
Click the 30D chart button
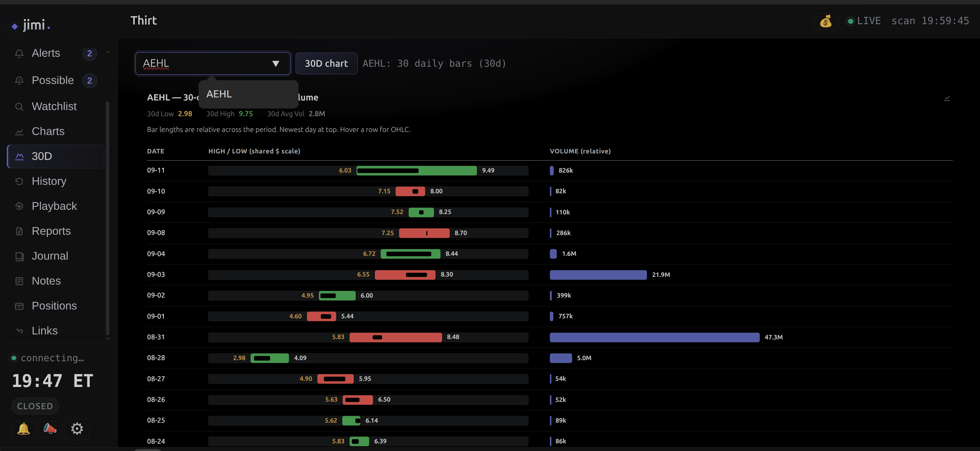coord(326,64)
